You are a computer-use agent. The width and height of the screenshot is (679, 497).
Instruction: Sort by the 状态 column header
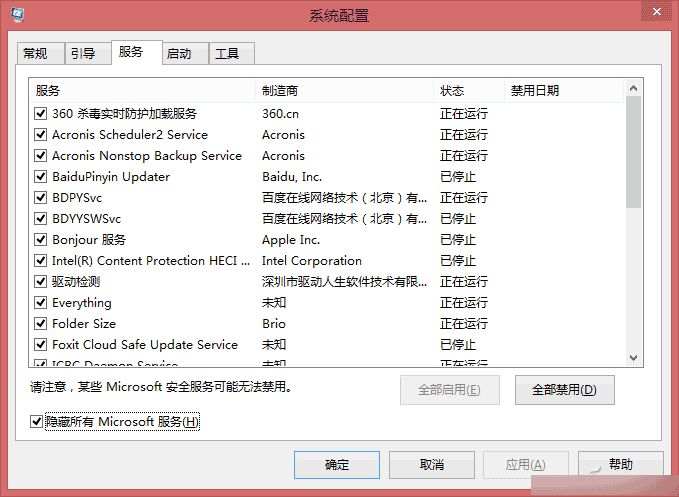pyautogui.click(x=469, y=90)
